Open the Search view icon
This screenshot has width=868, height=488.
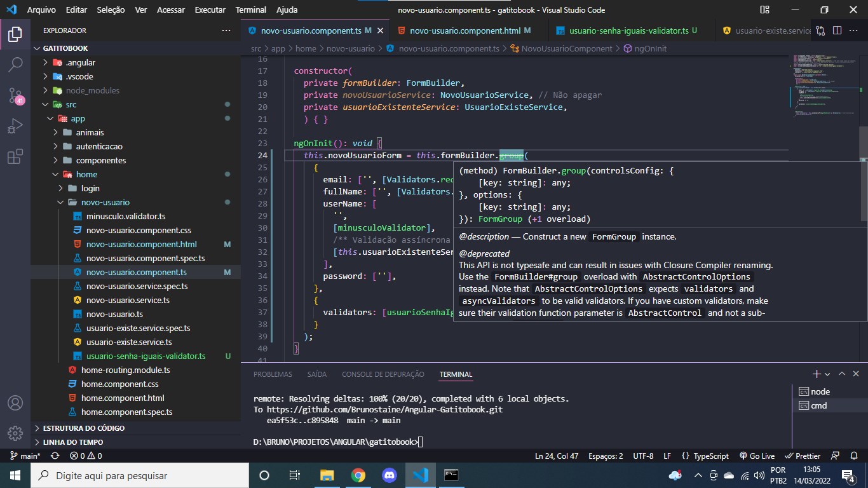15,64
